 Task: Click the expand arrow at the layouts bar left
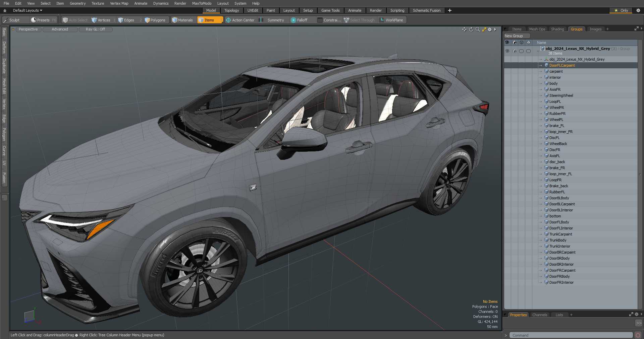[x=5, y=10]
